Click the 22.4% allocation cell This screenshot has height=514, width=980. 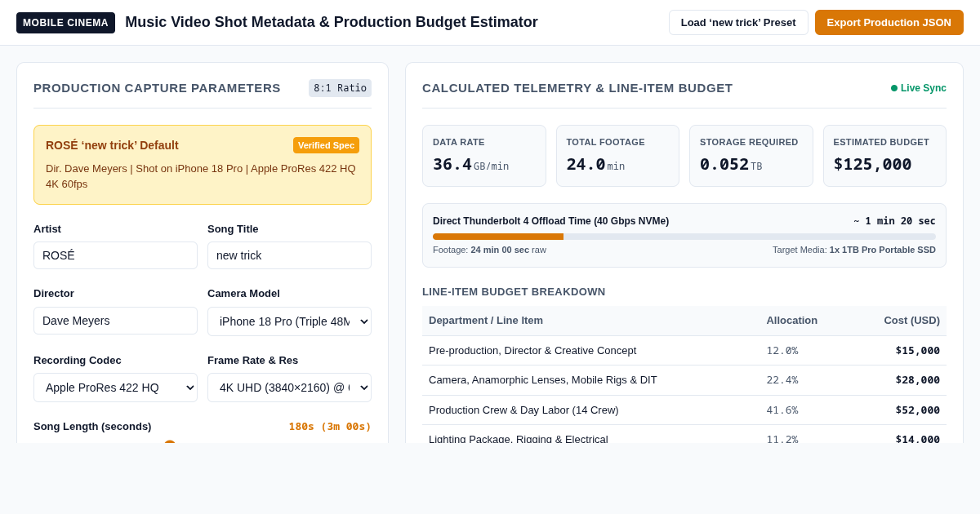click(782, 380)
